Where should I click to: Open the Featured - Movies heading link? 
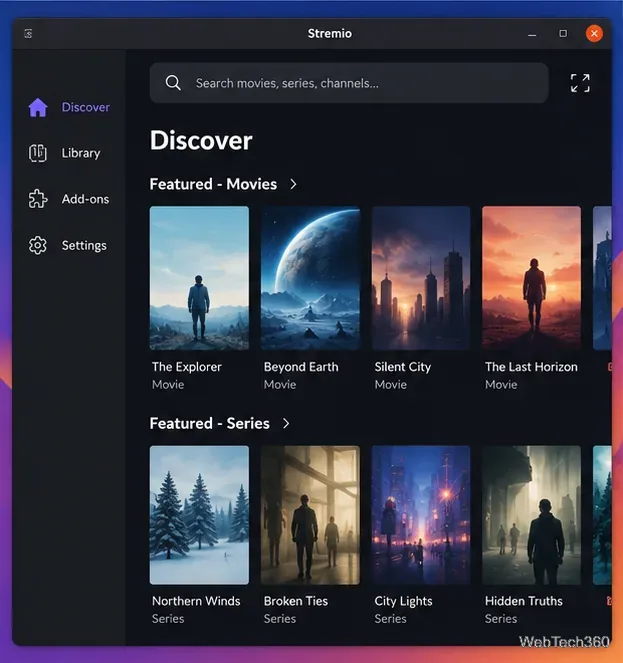click(x=213, y=184)
